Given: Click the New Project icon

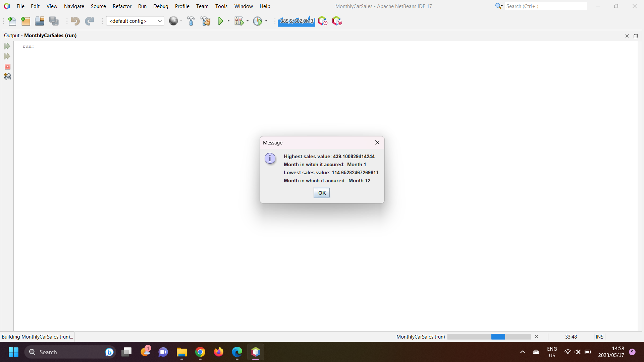Looking at the screenshot, I should click(25, 21).
